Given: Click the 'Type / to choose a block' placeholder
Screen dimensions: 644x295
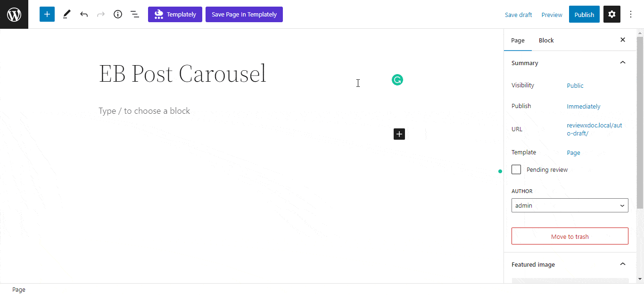Looking at the screenshot, I should (x=144, y=111).
